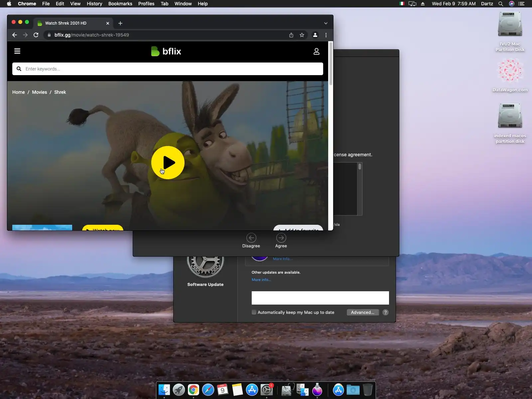Click the license text scrollbar
Image resolution: width=532 pixels, height=399 pixels.
coord(360,167)
